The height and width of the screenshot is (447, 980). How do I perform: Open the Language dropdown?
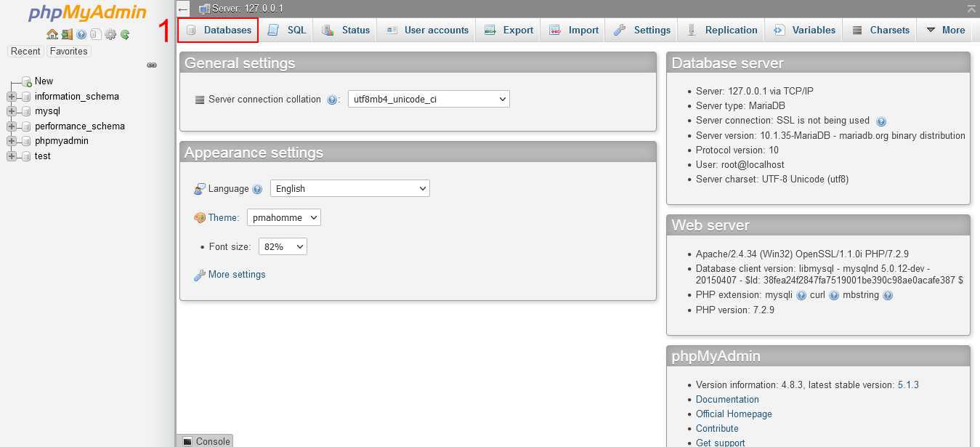click(x=350, y=188)
